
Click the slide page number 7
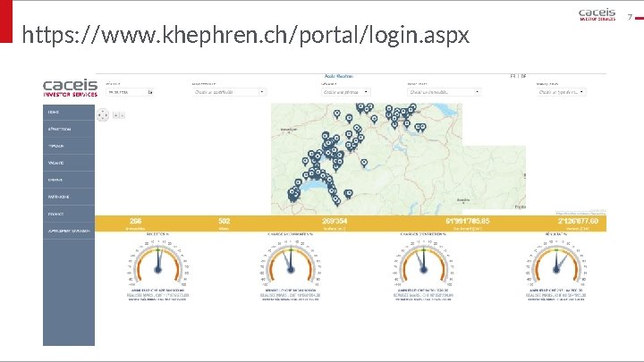coord(630,17)
